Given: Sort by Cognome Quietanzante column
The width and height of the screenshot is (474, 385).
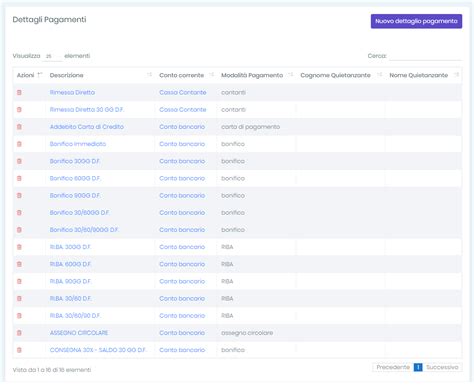Looking at the screenshot, I should pos(380,75).
